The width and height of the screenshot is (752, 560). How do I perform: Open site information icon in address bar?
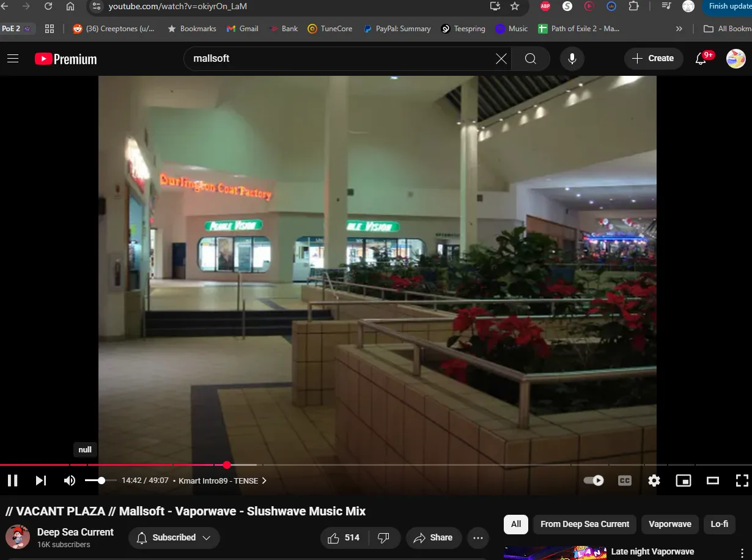(x=96, y=6)
